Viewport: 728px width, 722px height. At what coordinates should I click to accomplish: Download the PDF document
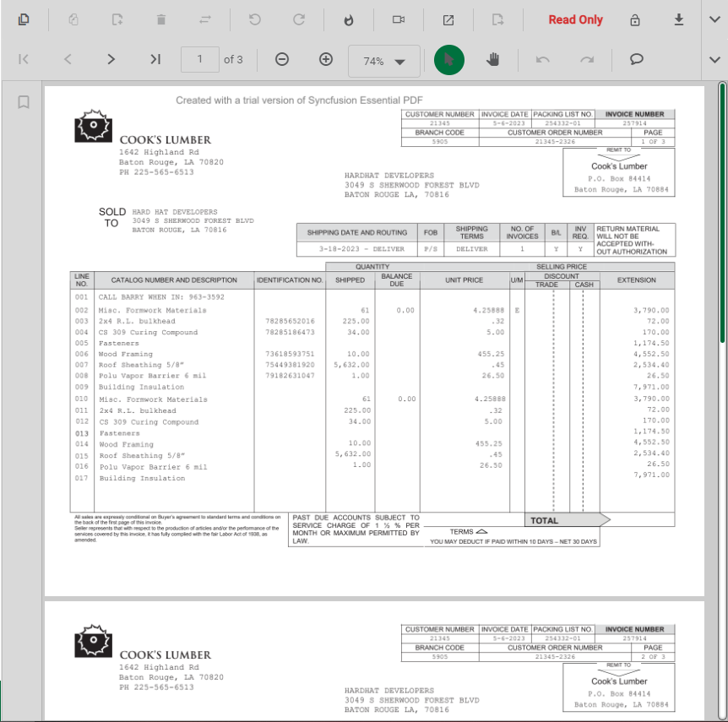(x=679, y=19)
